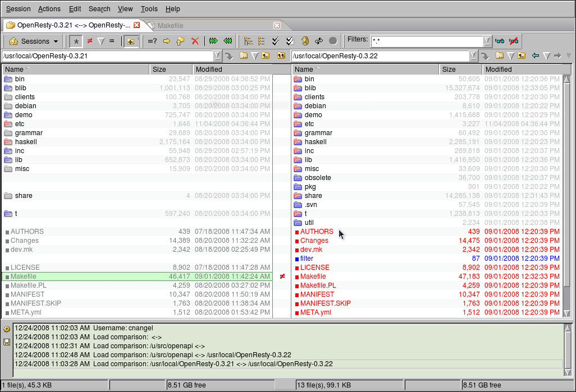
Task: Click the red X Delete toolbar icon
Action: pos(195,41)
